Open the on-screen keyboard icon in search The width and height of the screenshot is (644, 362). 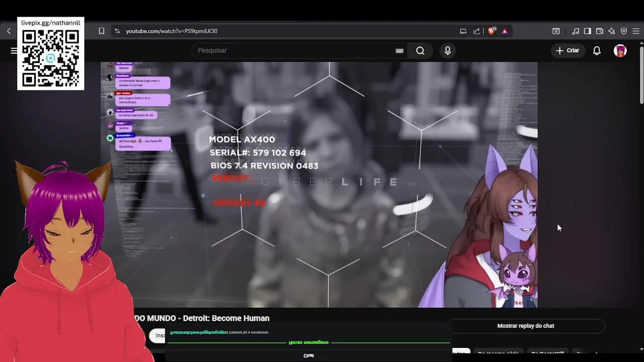[x=399, y=51]
